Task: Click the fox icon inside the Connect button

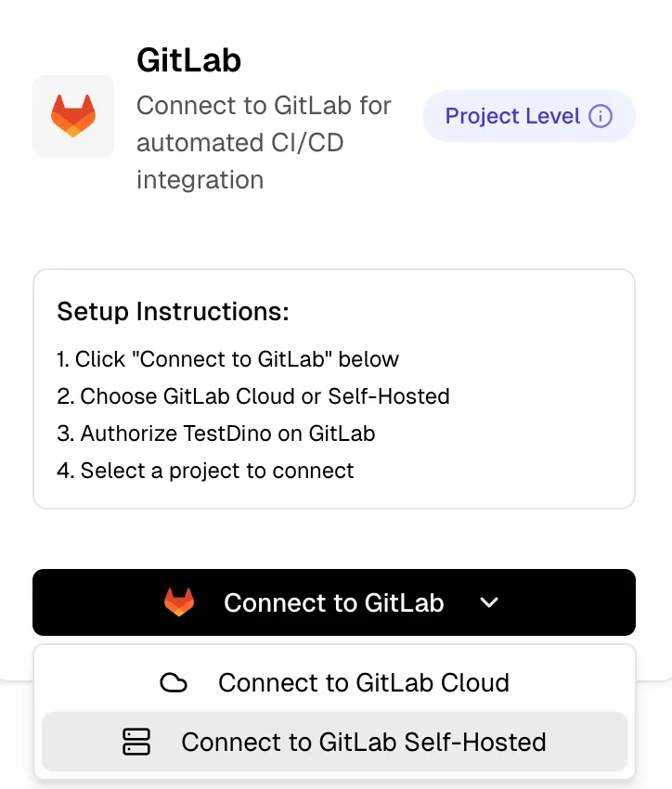Action: [180, 601]
